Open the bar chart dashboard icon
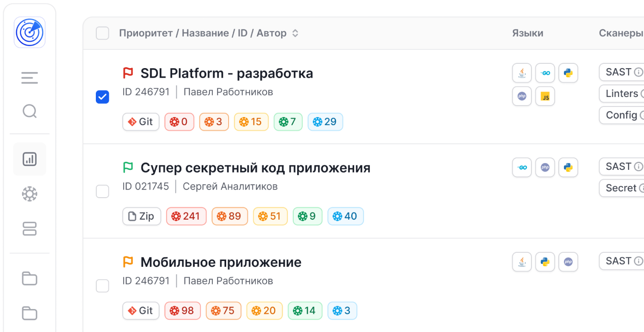The height and width of the screenshot is (332, 644). coord(30,159)
